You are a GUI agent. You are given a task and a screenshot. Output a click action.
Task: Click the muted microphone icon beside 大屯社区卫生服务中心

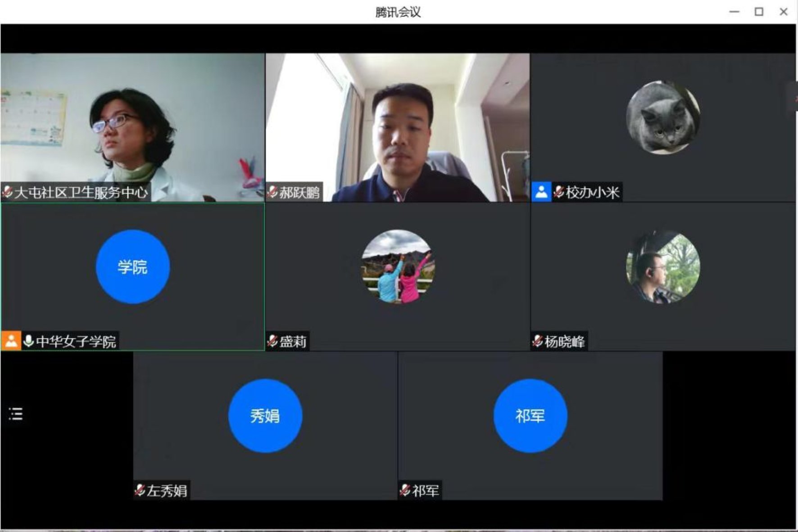(x=7, y=192)
